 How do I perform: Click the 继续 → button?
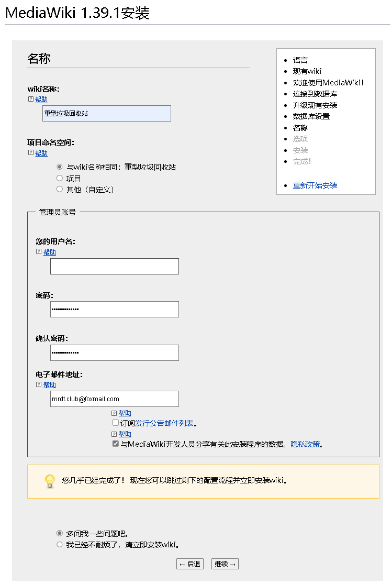225,564
